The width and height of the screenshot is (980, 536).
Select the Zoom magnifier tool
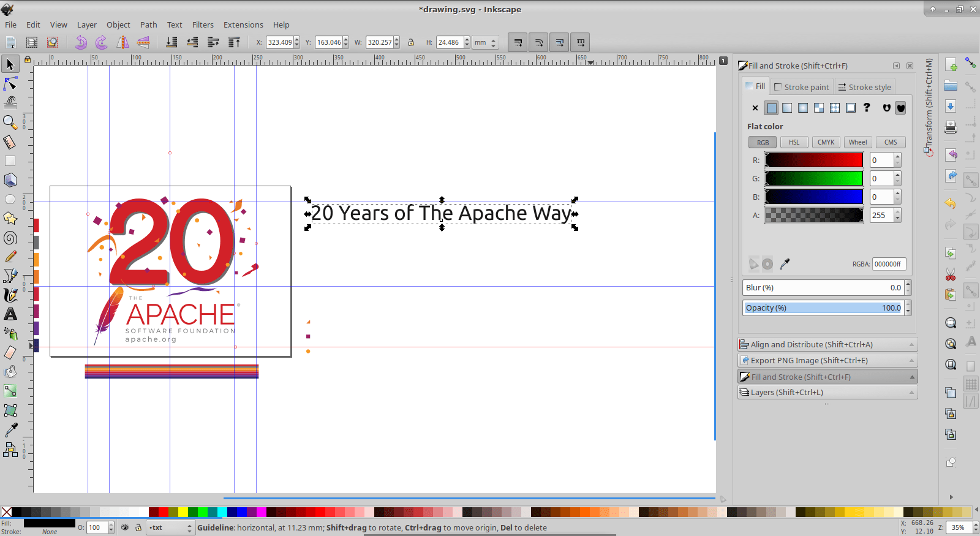pos(10,122)
